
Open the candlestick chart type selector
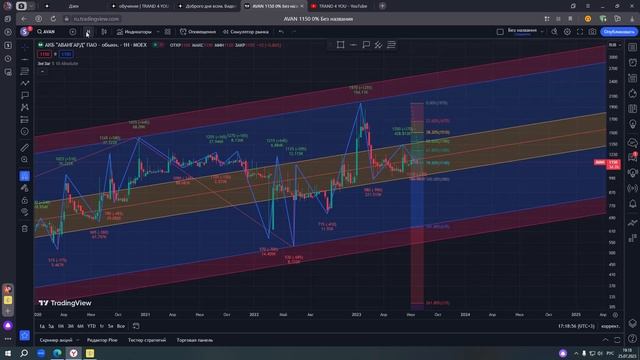click(104, 32)
